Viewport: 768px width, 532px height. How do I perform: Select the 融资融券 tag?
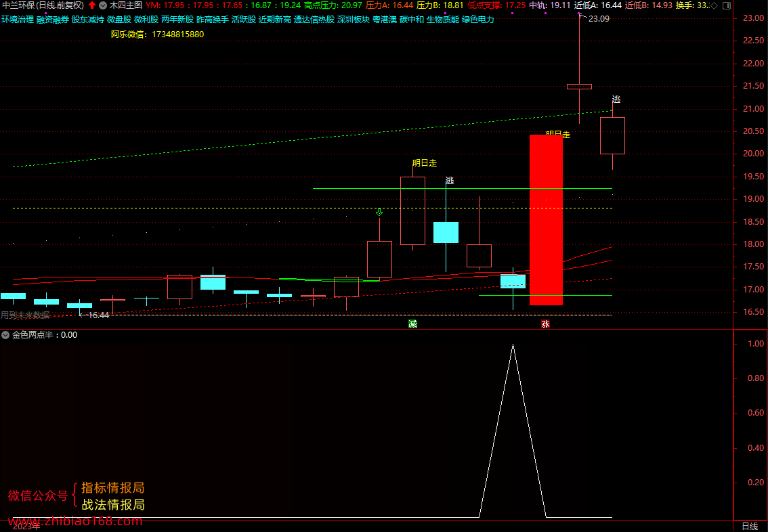[53, 20]
